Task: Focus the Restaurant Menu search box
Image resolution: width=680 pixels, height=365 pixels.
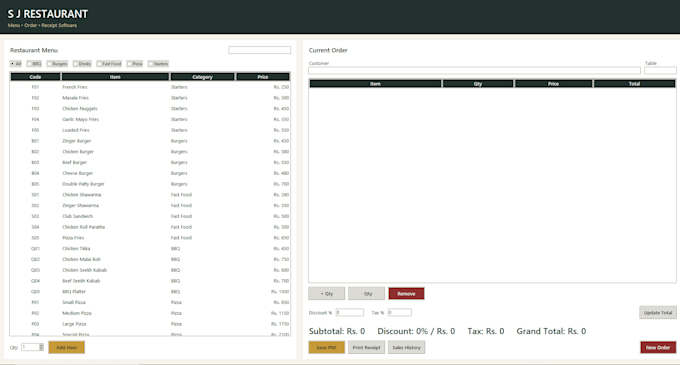Action: pyautogui.click(x=259, y=50)
